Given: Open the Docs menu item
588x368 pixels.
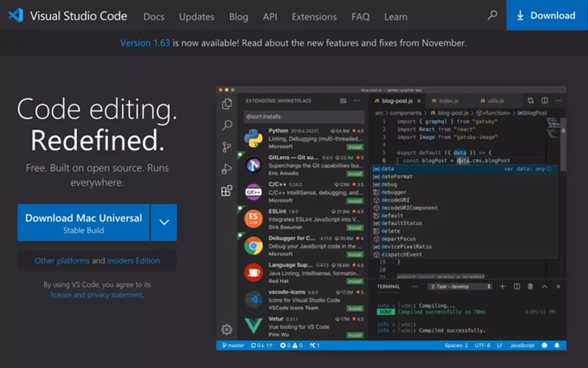Looking at the screenshot, I should [x=154, y=16].
